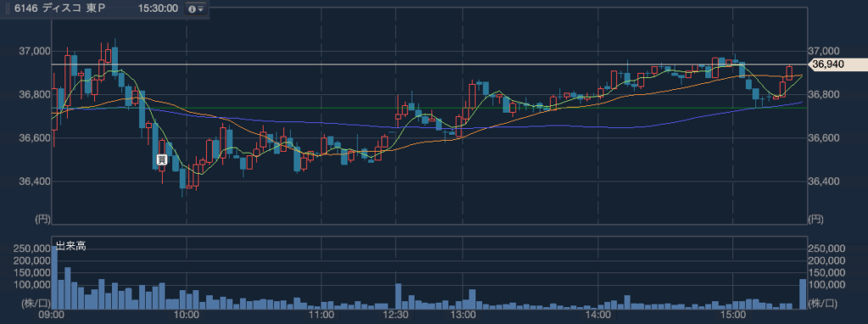Click the 11:00 time axis label
This screenshot has height=324, width=868.
[x=321, y=316]
